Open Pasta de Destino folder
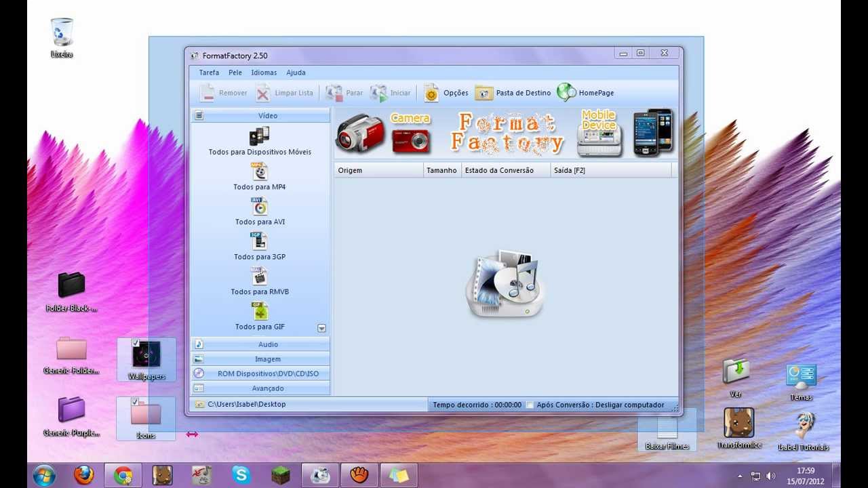 513,93
